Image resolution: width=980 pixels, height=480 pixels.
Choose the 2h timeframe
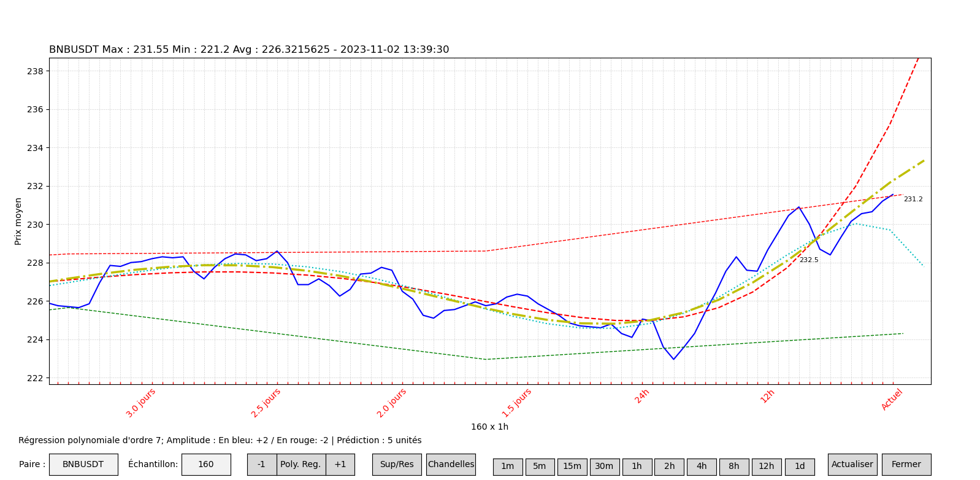(x=669, y=466)
